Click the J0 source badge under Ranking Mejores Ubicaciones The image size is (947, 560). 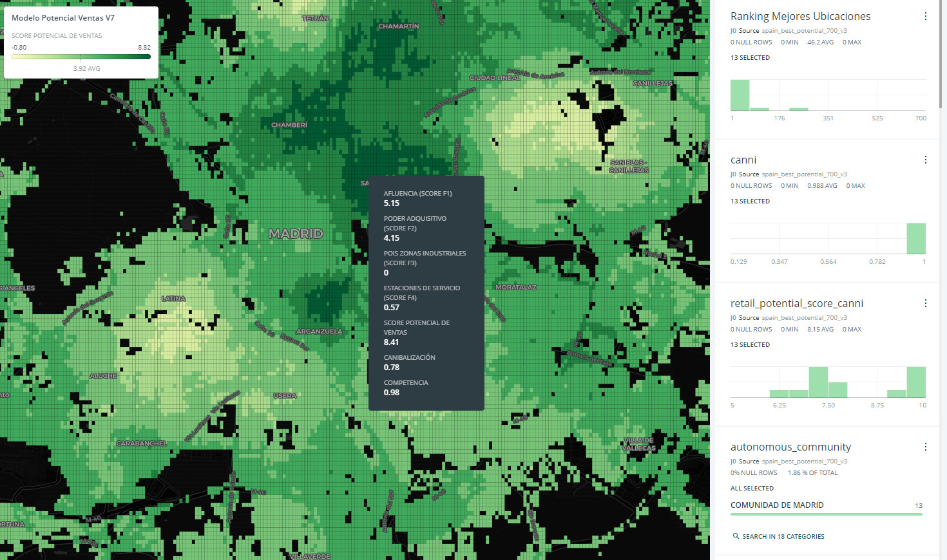coord(733,31)
